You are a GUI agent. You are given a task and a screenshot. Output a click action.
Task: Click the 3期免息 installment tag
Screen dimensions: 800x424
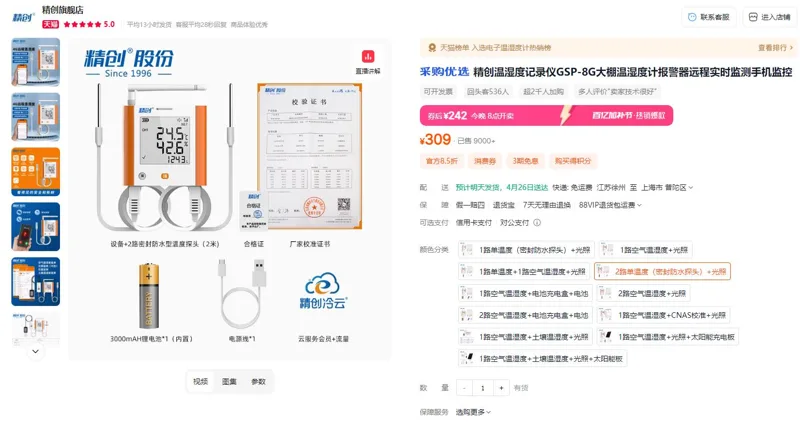(x=526, y=161)
